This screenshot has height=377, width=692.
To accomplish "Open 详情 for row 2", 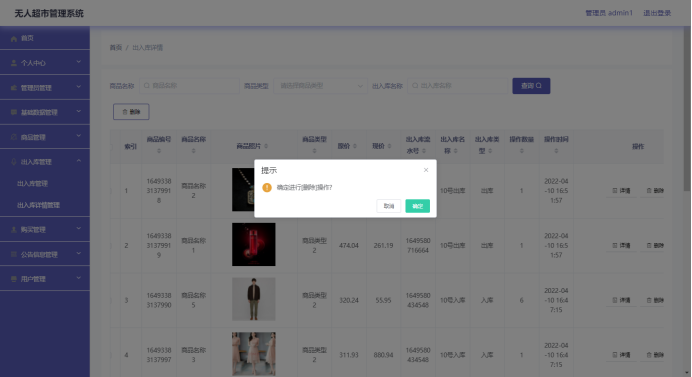I will click(x=621, y=245).
